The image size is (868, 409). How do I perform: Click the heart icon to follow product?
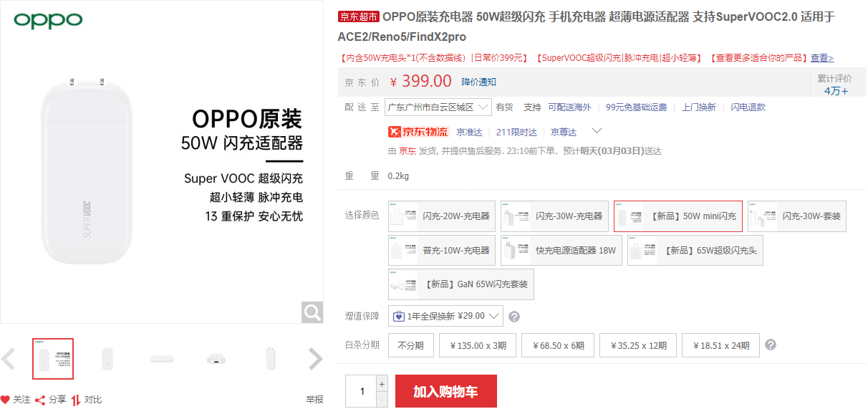point(6,400)
